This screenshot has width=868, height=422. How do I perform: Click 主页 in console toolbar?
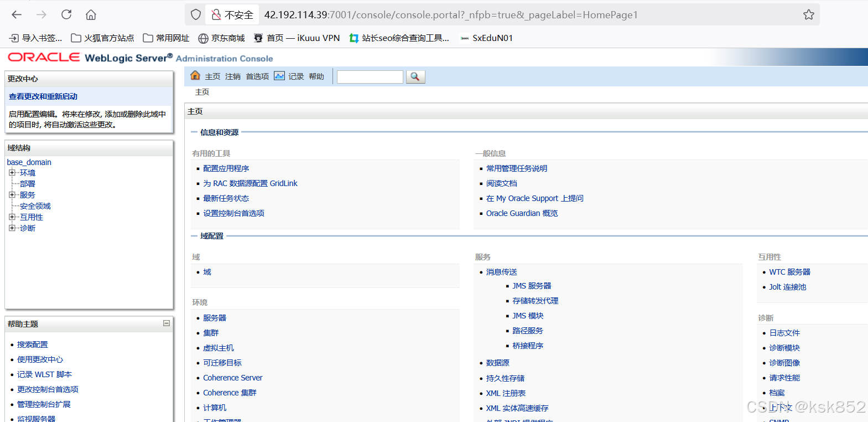coord(212,76)
